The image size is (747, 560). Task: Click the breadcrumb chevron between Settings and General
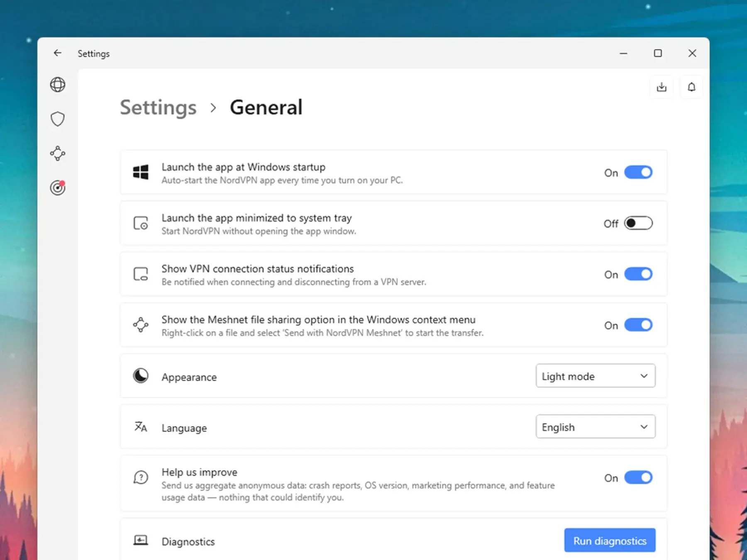[x=213, y=108]
